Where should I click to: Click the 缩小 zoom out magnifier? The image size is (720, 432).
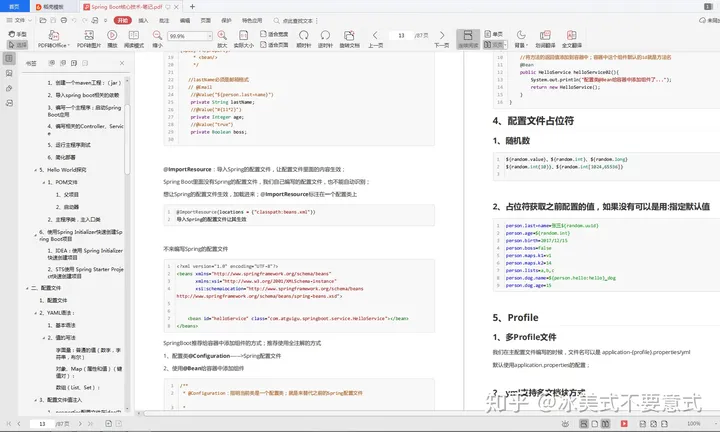(158, 35)
